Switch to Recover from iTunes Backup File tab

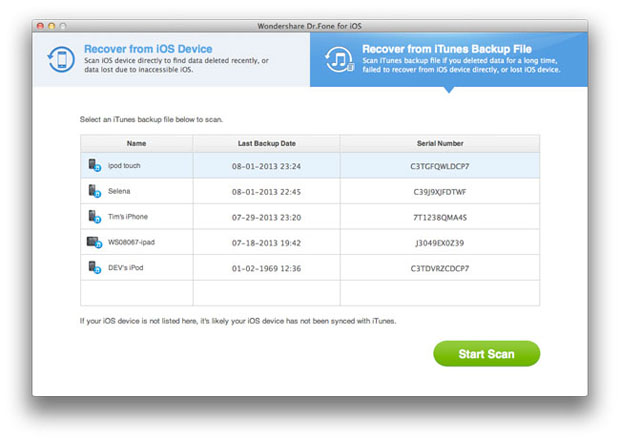pos(449,59)
